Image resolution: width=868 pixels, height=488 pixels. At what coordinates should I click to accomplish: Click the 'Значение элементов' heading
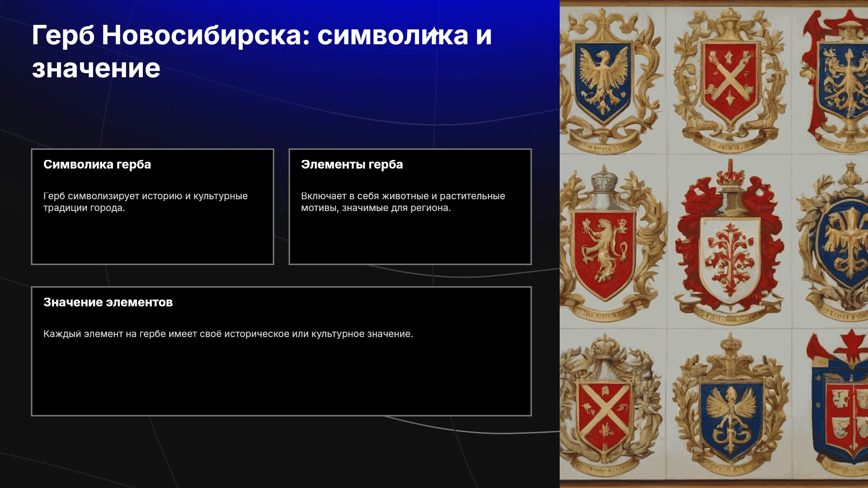pos(108,302)
